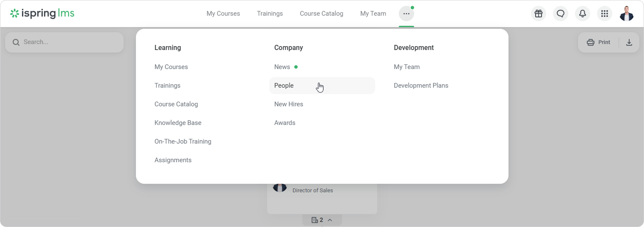Collapse the more menu ellipsis button
This screenshot has width=644, height=227.
click(x=406, y=14)
